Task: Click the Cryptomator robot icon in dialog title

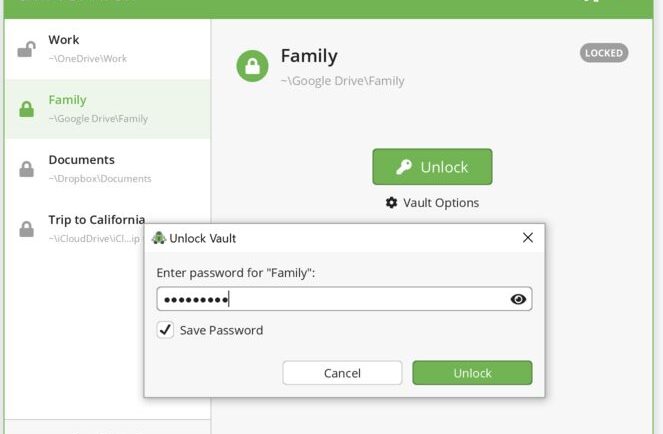Action: (159, 238)
